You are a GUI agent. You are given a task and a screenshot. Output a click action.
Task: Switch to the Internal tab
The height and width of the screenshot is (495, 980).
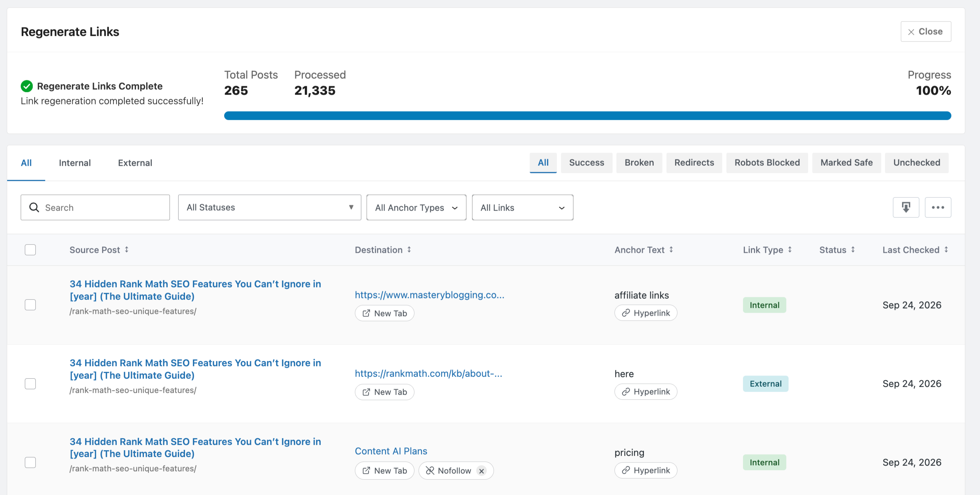pos(75,163)
